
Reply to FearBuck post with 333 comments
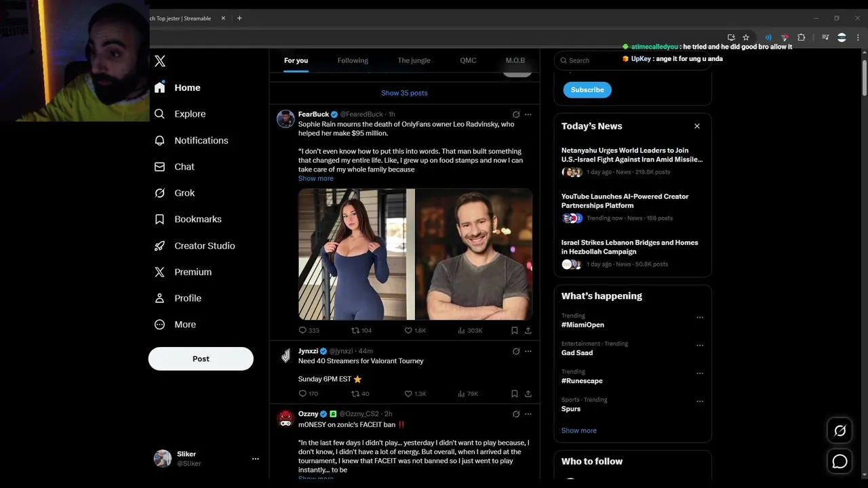(309, 331)
